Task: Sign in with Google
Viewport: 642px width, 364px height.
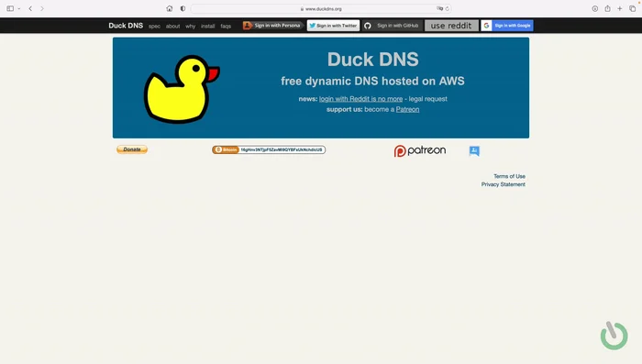Action: tap(507, 26)
